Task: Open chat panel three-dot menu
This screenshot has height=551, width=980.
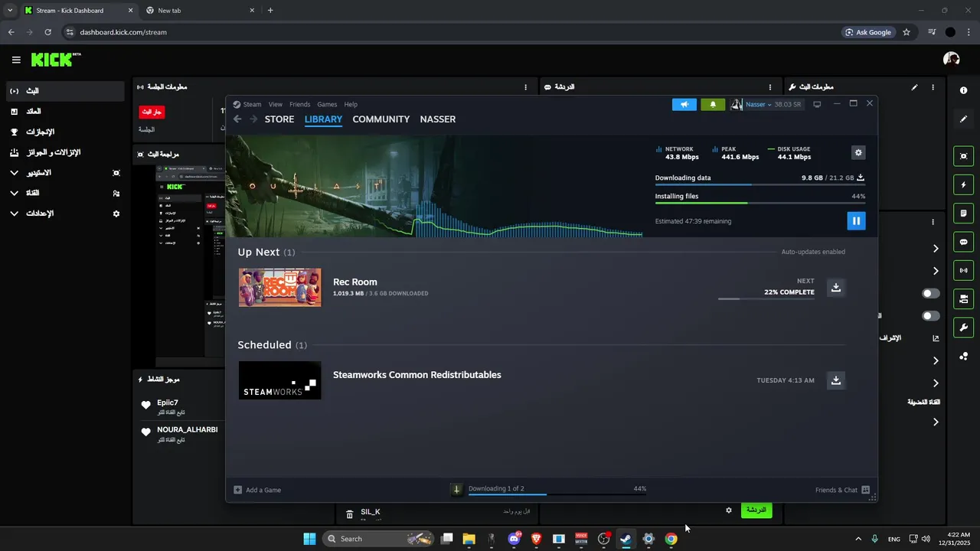Action: [x=770, y=87]
